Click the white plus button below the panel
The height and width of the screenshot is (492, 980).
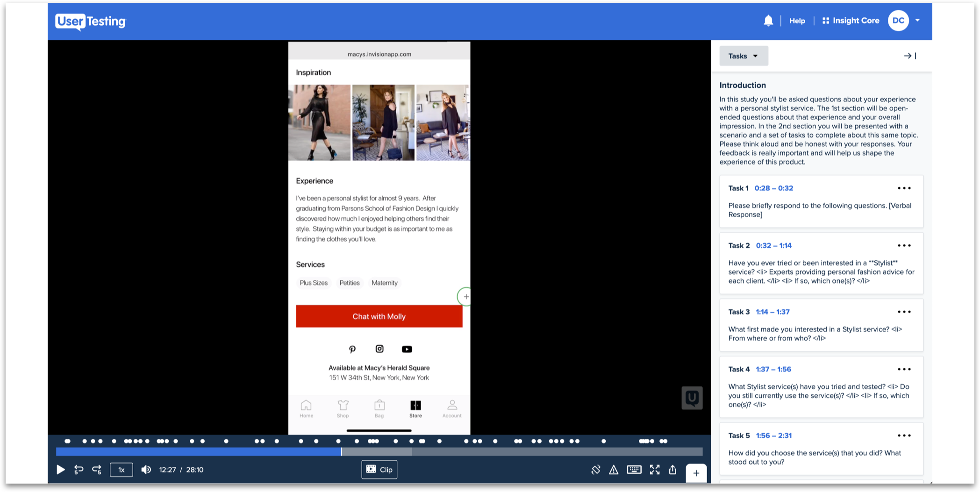click(x=696, y=473)
